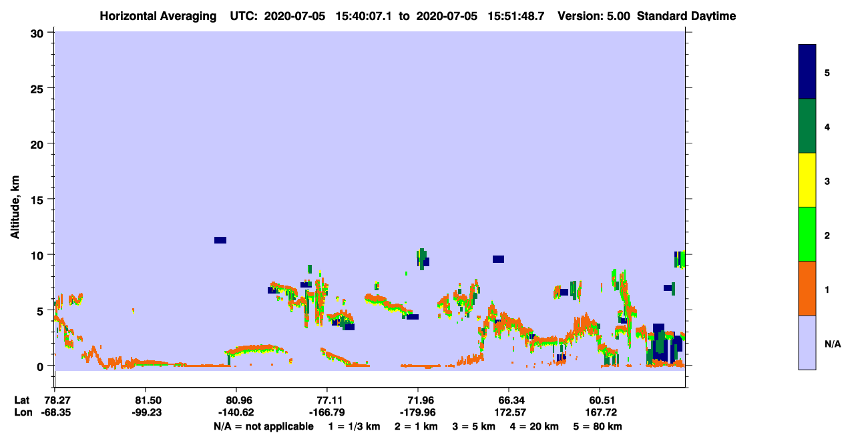Click the longitude value '-166.79'
Screen dimensions: 868x445
(327, 412)
